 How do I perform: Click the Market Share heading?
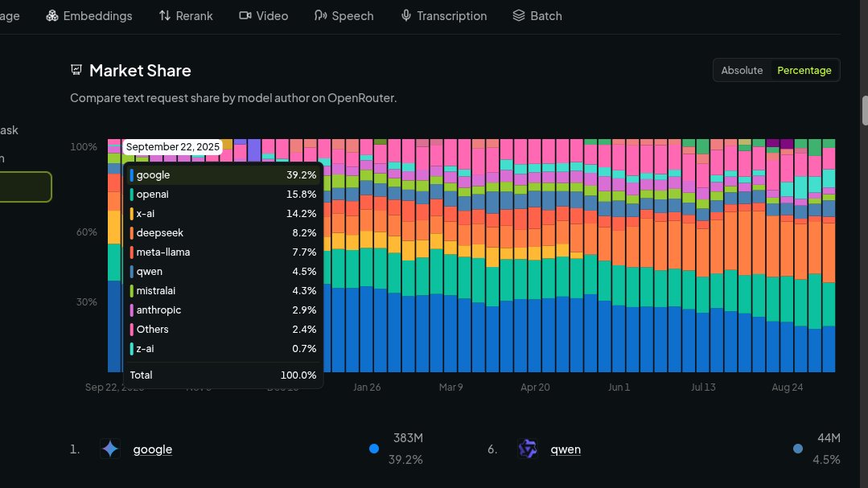140,70
